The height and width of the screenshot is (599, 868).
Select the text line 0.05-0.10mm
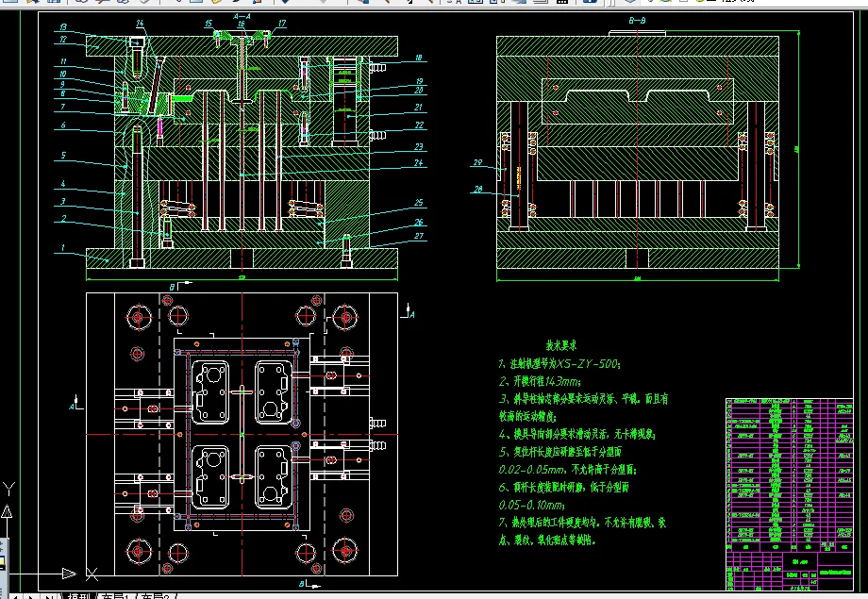(x=531, y=505)
